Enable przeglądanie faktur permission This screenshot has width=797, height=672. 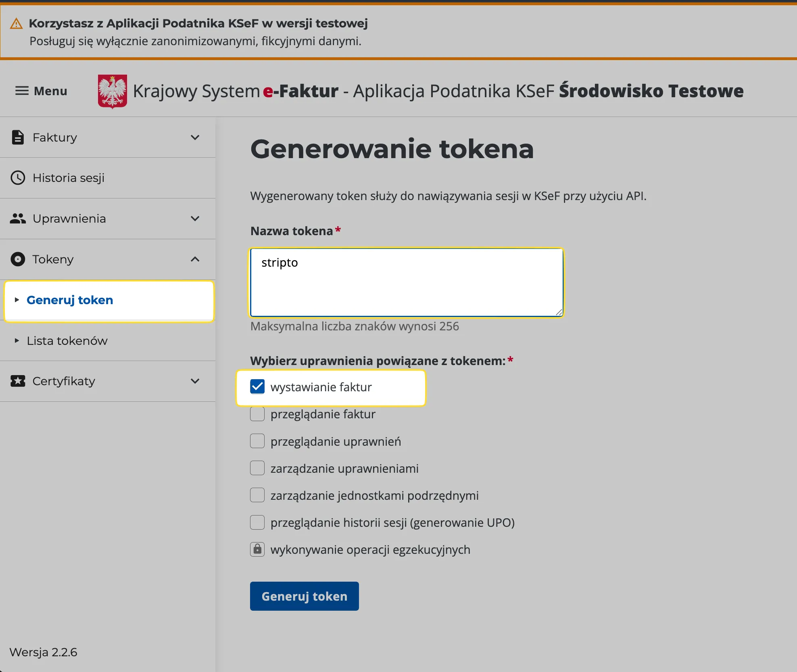point(257,414)
